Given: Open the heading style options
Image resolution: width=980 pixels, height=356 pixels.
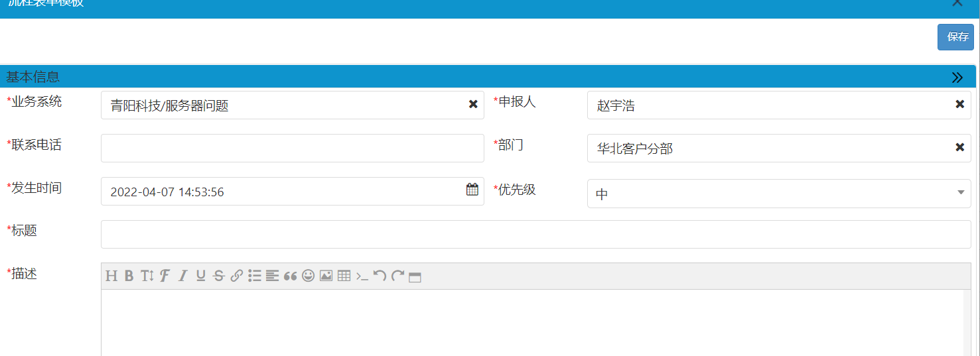Looking at the screenshot, I should (111, 276).
